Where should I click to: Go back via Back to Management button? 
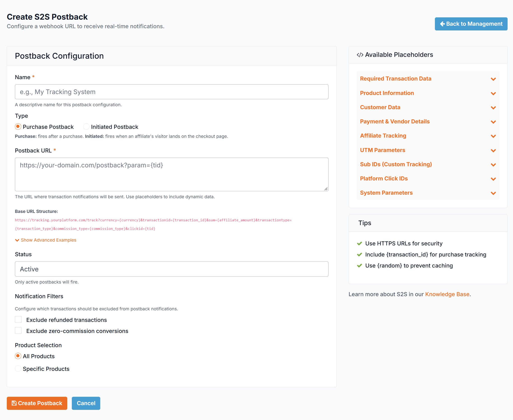pyautogui.click(x=471, y=24)
